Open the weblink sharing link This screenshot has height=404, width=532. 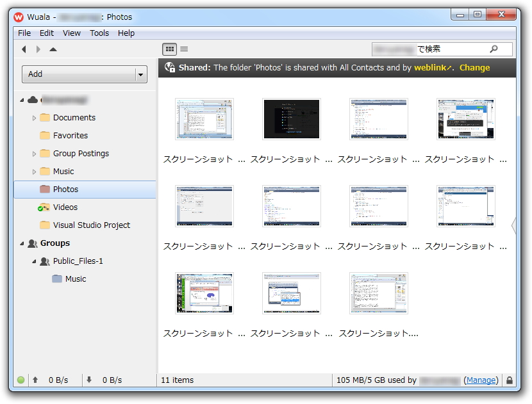433,67
